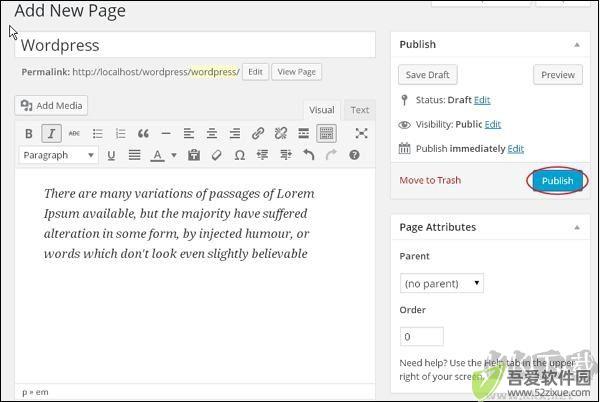600x402 pixels.
Task: Align text left
Action: click(189, 133)
